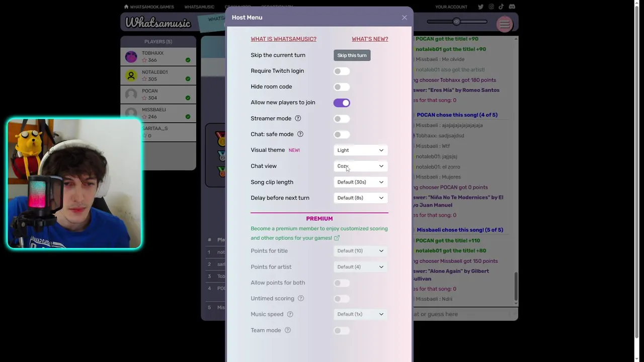Click the PLAYERS (5) header
Image resolution: width=644 pixels, height=362 pixels.
point(158,42)
